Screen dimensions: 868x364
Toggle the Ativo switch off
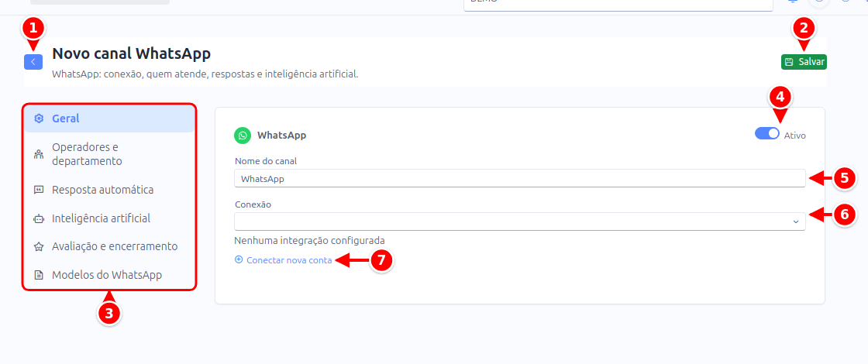767,134
